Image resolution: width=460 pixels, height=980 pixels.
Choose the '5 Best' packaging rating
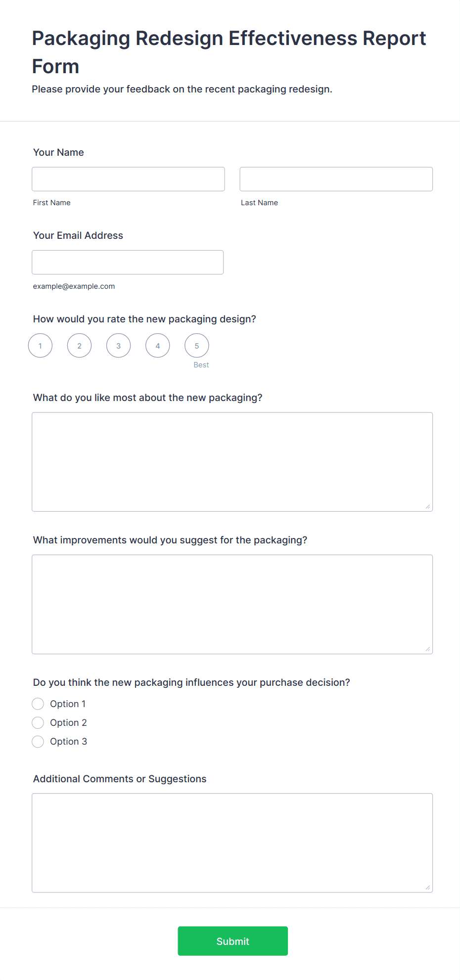(196, 345)
